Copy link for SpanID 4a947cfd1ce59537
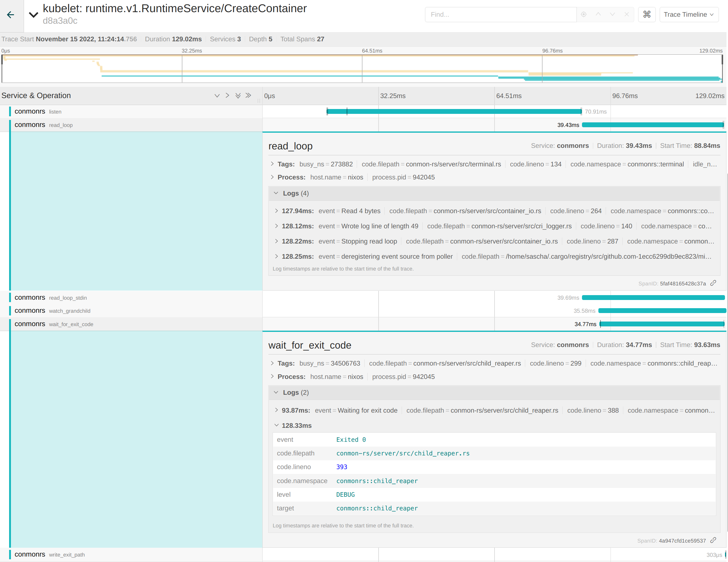 [x=713, y=540]
